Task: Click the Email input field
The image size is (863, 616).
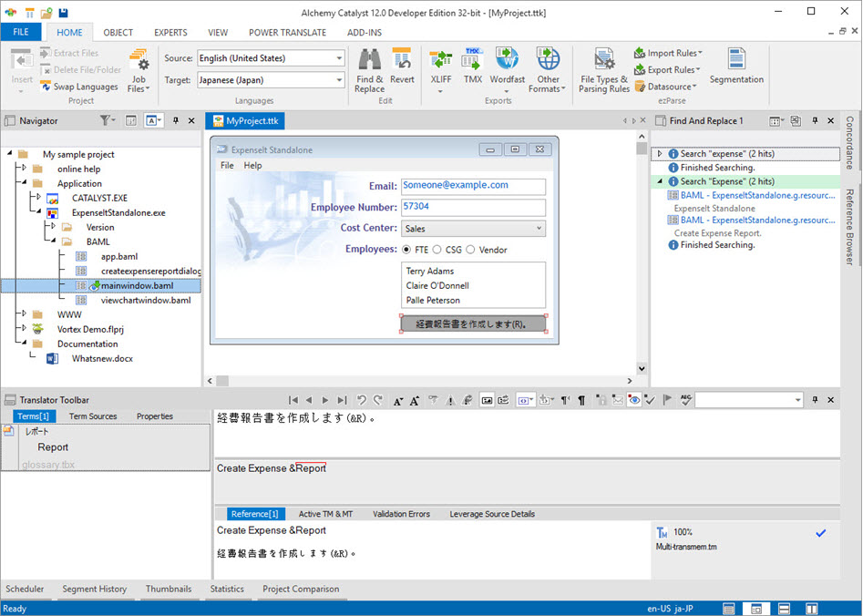Action: coord(473,186)
